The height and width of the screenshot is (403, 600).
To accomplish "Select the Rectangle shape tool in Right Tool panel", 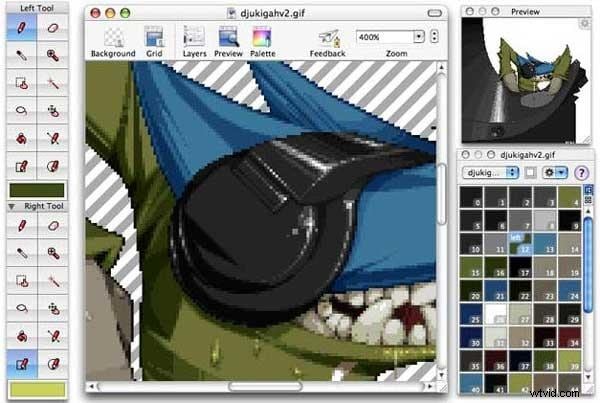I will point(22,364).
